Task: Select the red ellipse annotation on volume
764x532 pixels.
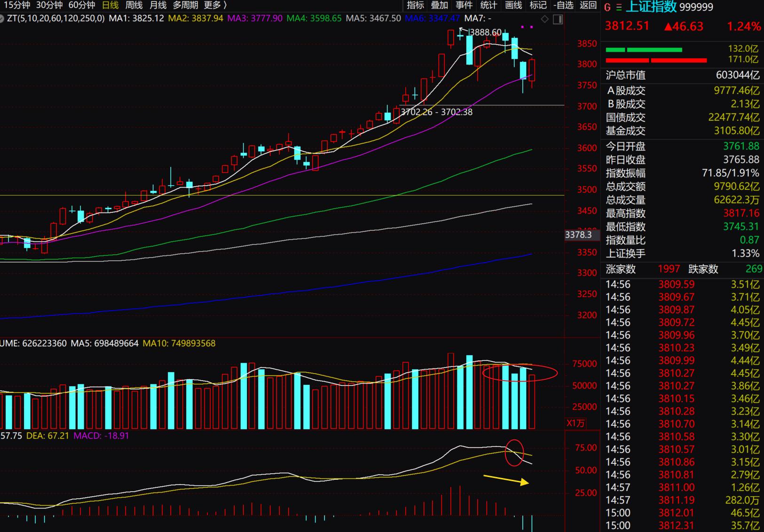Action: tap(520, 373)
